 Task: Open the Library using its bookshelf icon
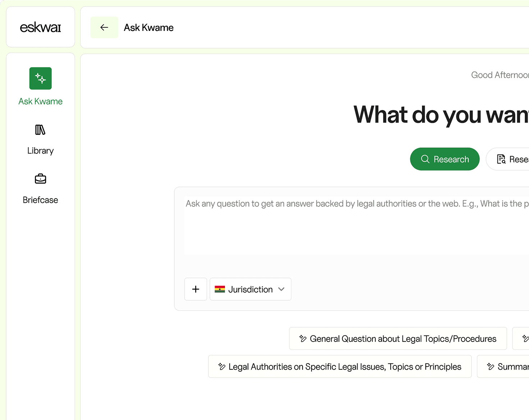[x=40, y=130]
